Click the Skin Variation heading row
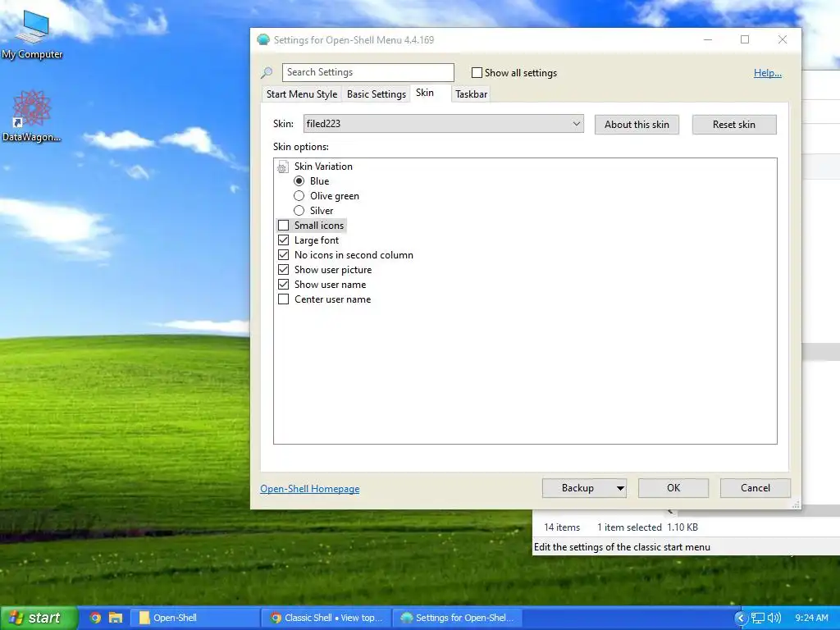The width and height of the screenshot is (840, 630). pyautogui.click(x=323, y=167)
